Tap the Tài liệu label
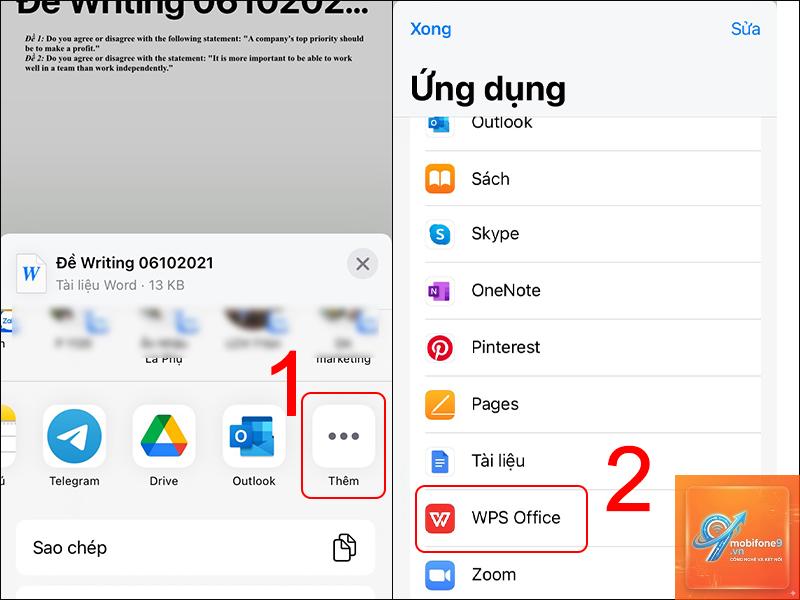This screenshot has height=600, width=800. (498, 461)
